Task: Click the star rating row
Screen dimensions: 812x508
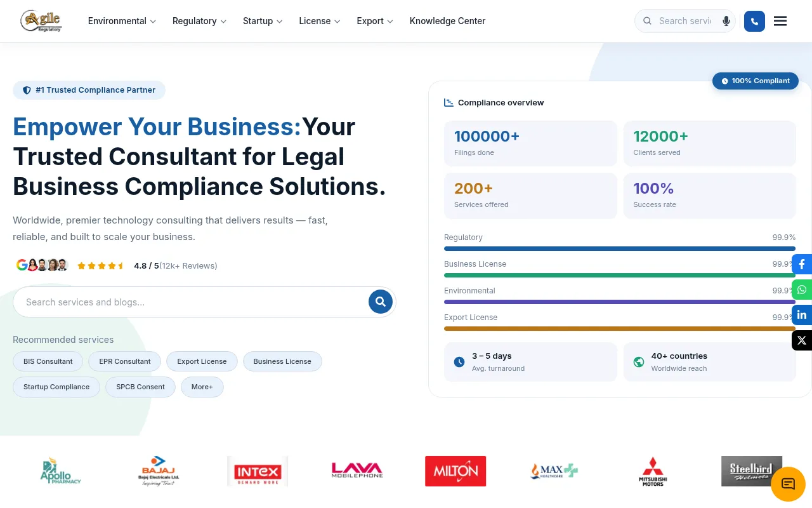Action: click(101, 266)
